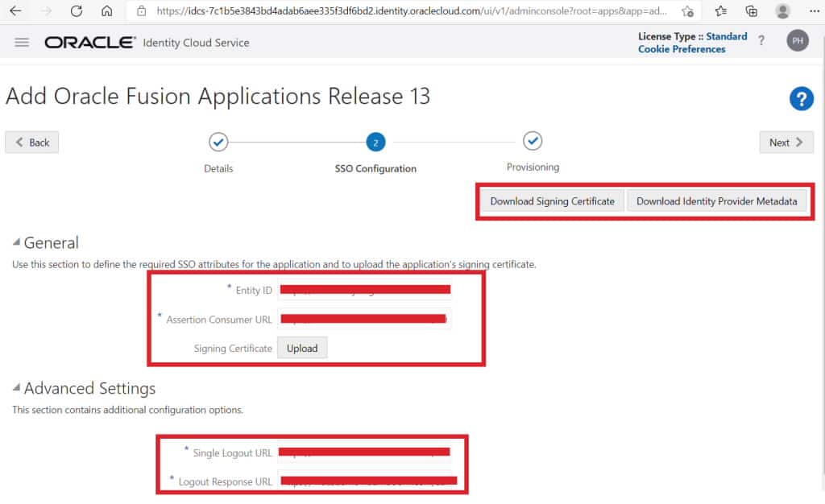Collapse the Advanced Settings section
The height and width of the screenshot is (504, 825).
coord(18,388)
